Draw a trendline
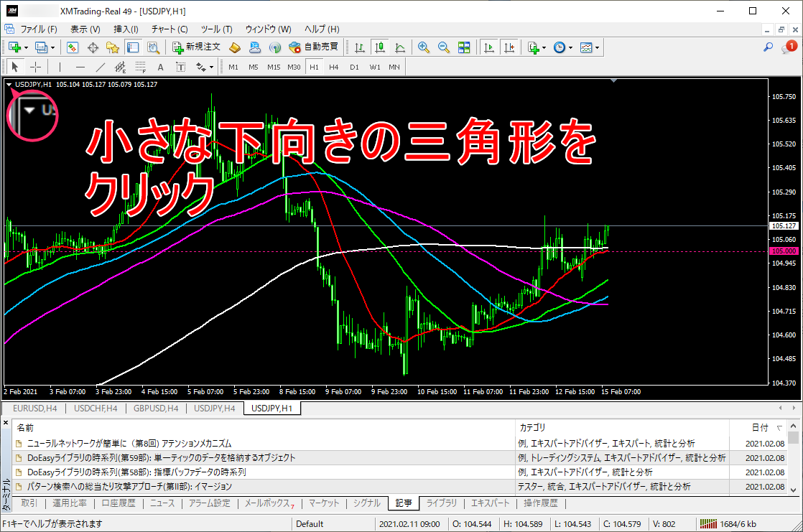This screenshot has width=803, height=532. coord(101,67)
